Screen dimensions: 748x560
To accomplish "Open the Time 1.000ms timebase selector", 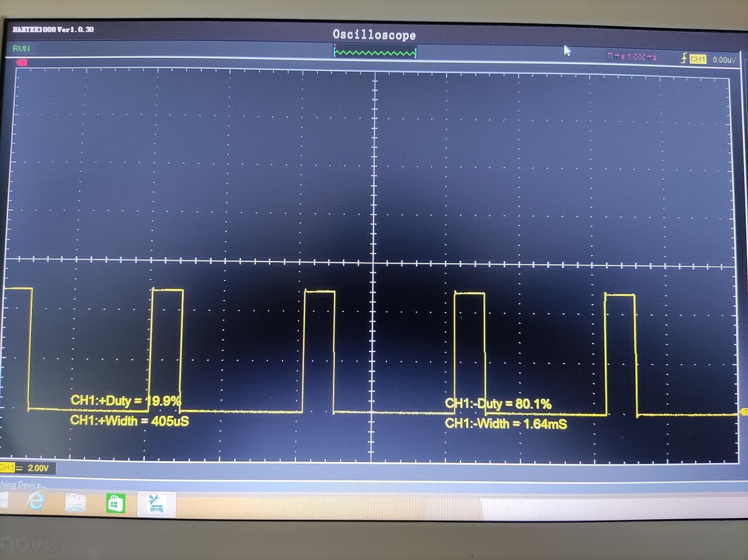I will [x=631, y=57].
